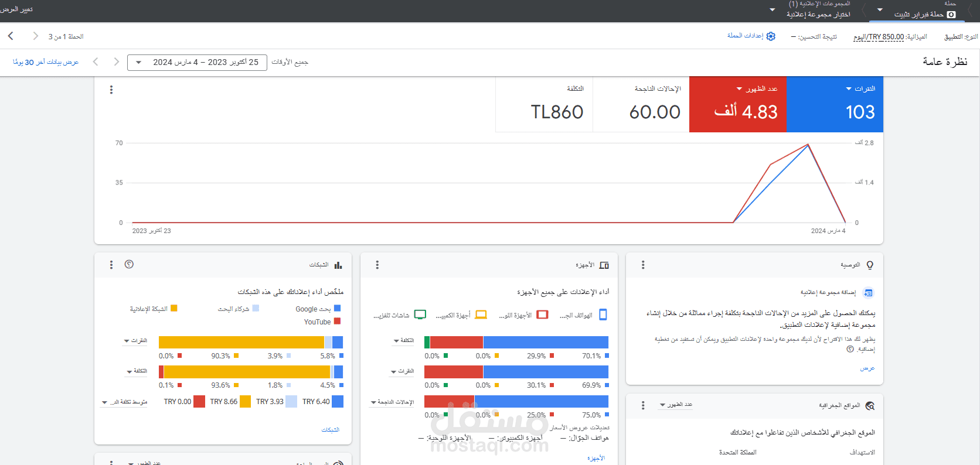The image size is (980, 465).
Task: Click the lightbulb icon of التوصية card
Action: 870,265
